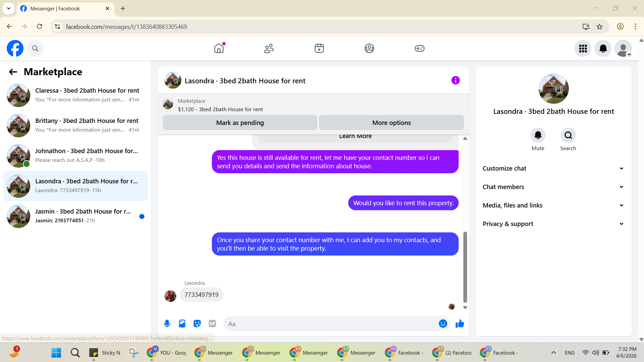Open Johnathan house rent conversation
The image size is (644, 362).
pyautogui.click(x=76, y=156)
